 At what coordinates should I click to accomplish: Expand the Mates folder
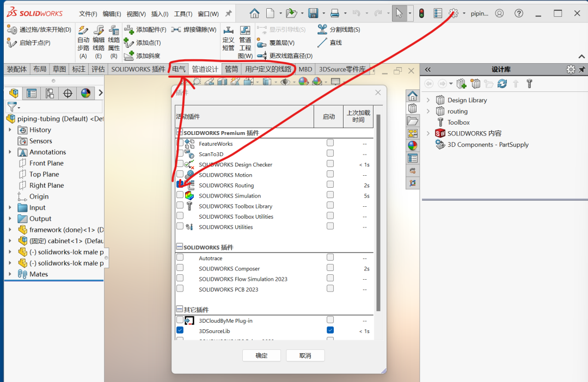click(x=10, y=274)
